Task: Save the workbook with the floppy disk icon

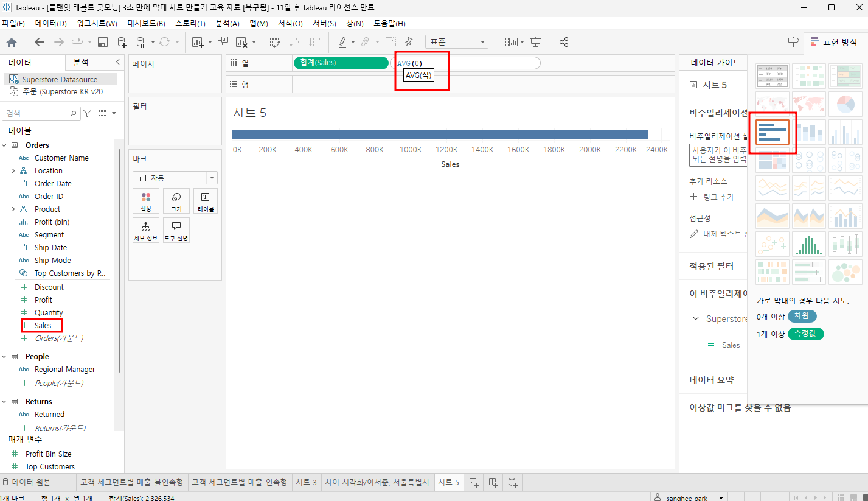Action: pyautogui.click(x=103, y=42)
